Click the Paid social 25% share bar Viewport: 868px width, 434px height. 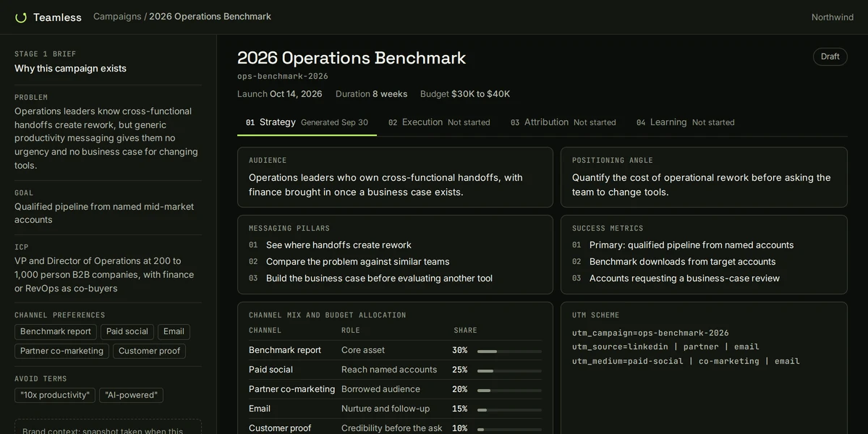click(509, 370)
